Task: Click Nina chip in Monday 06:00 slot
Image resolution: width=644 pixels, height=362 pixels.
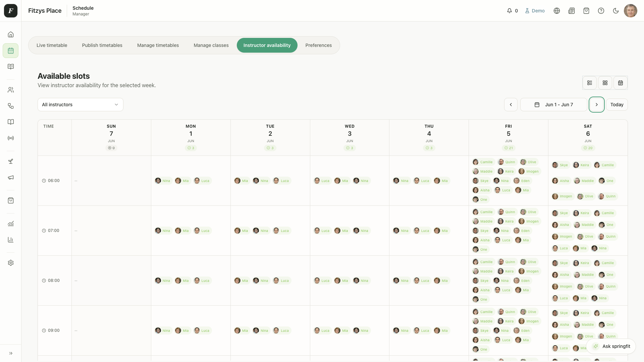Action: [163, 181]
